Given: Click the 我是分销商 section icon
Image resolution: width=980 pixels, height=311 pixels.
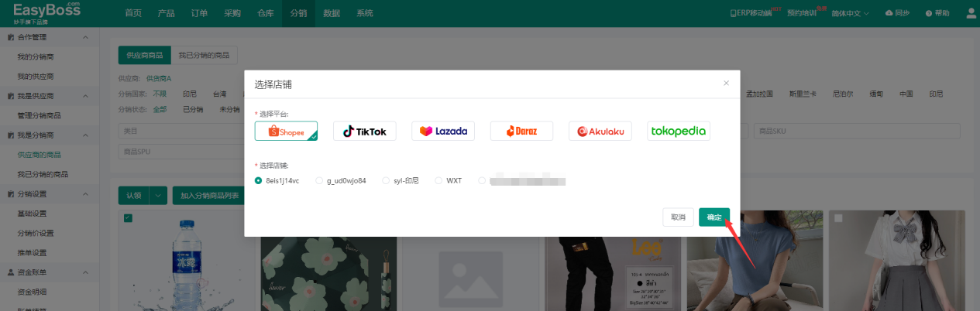Looking at the screenshot, I should [10, 135].
